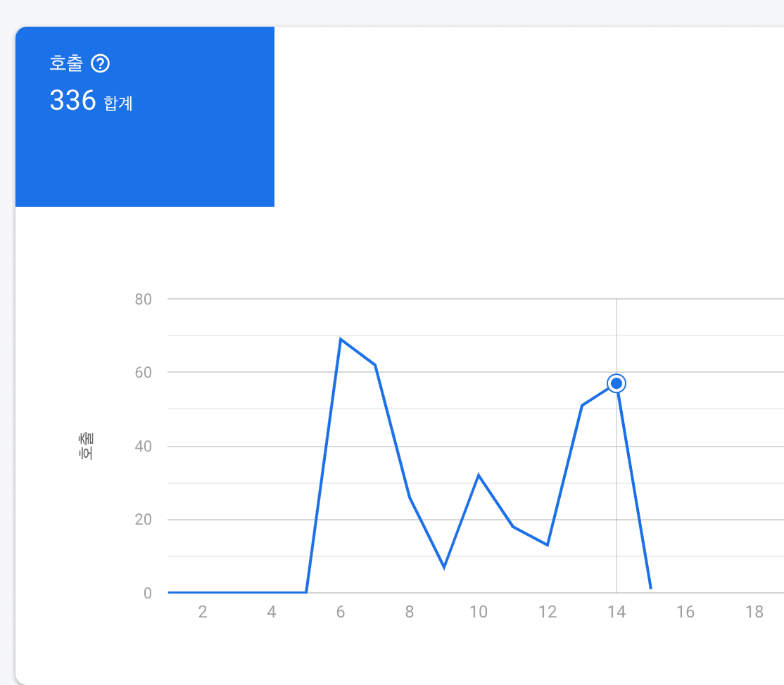Screen dimensions: 784x685
Task: Click the flat zero line at 4
Action: point(272,592)
